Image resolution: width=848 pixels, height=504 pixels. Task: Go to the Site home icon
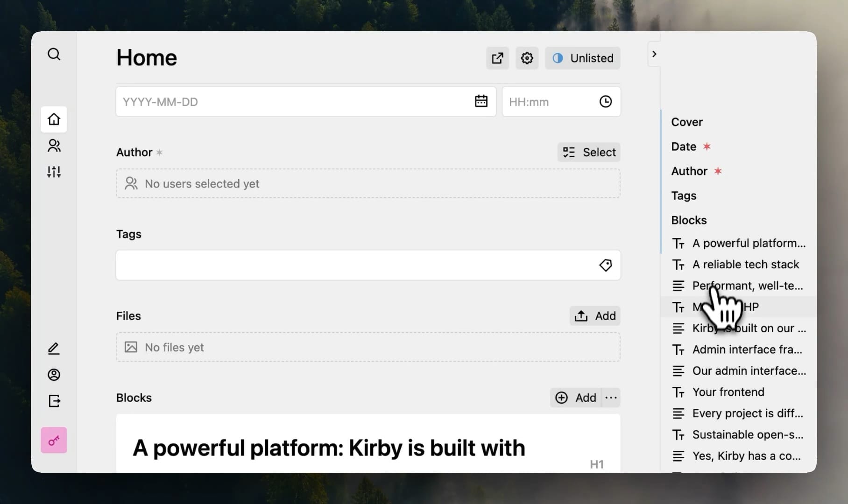click(54, 119)
